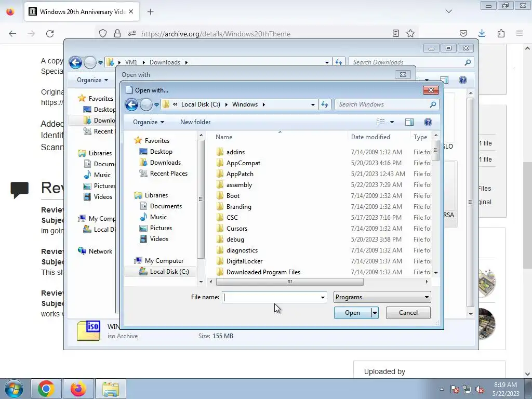Viewport: 532px width, 399px height.
Task: Click volume muted tray icon
Action: tap(480, 390)
